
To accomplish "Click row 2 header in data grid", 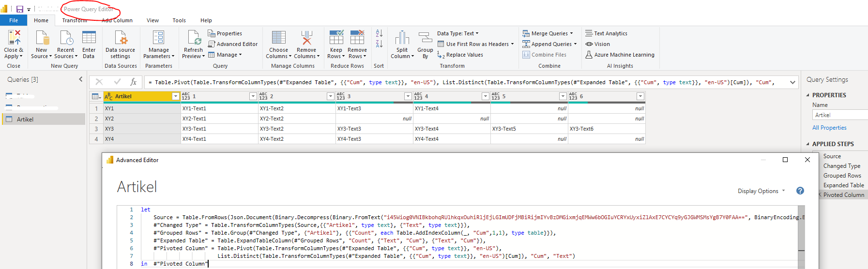I will (x=96, y=119).
